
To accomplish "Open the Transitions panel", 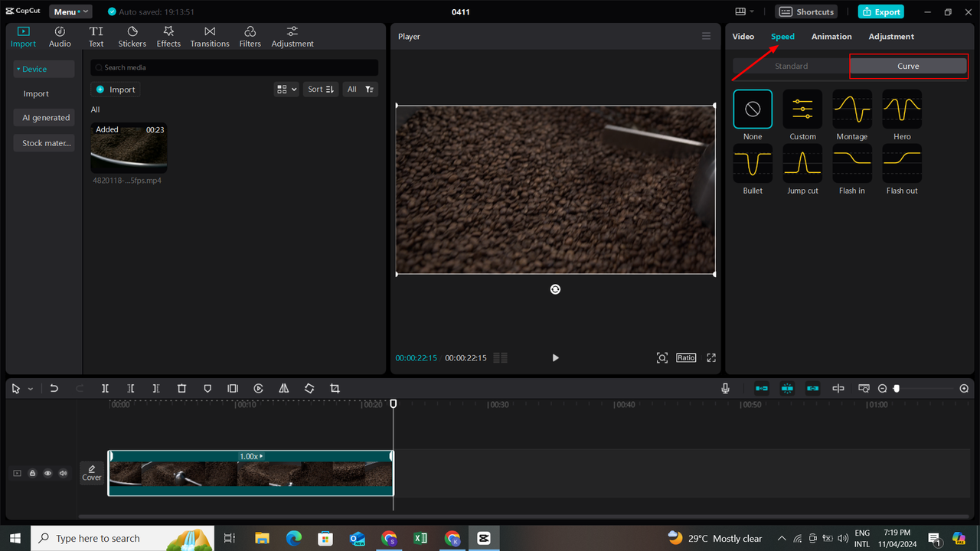I will 209,36.
